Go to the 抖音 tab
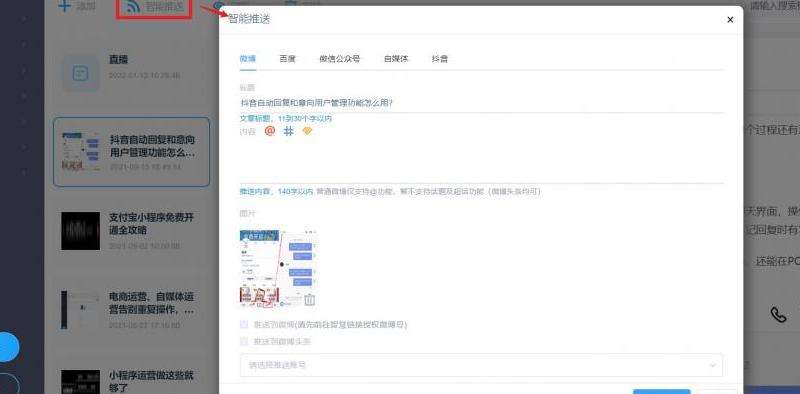Image resolution: width=800 pixels, height=394 pixels. click(440, 59)
